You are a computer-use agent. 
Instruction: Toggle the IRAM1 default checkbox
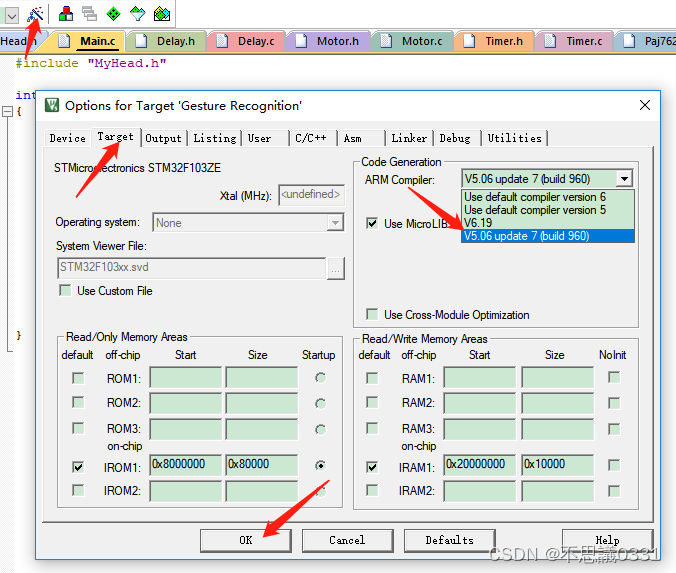coord(372,467)
